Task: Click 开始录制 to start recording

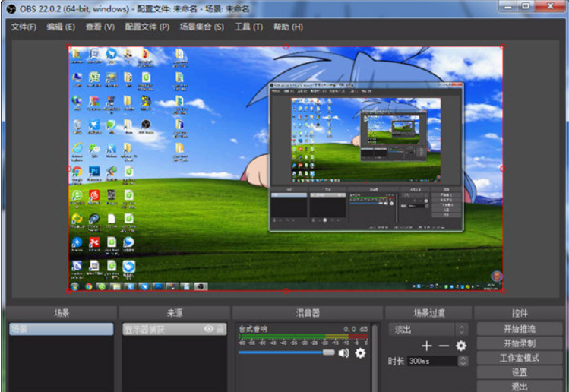Action: (x=520, y=343)
